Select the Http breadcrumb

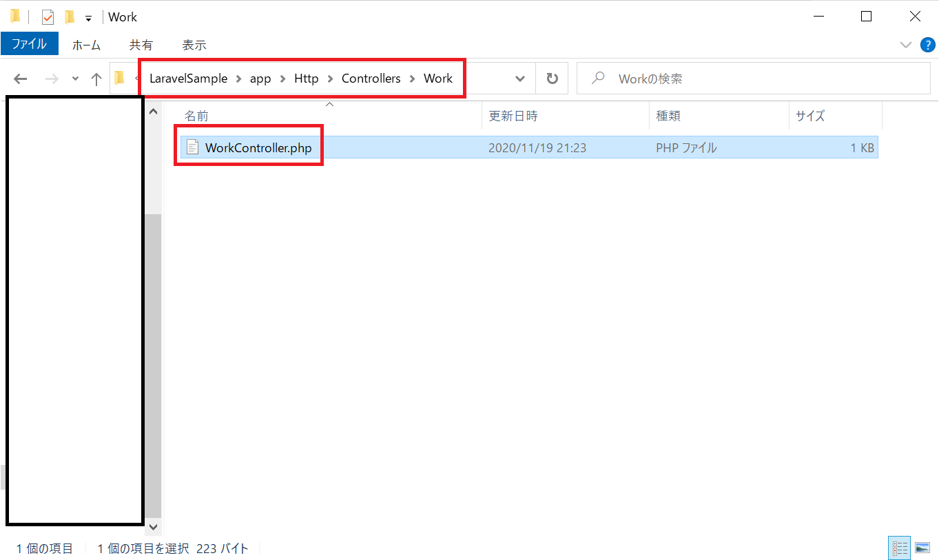point(307,79)
